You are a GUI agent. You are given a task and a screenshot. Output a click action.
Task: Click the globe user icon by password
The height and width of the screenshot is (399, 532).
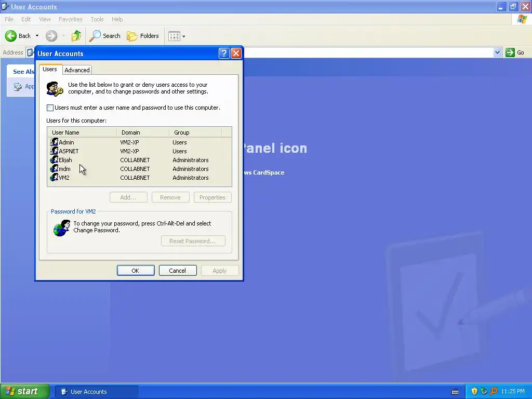tap(62, 228)
